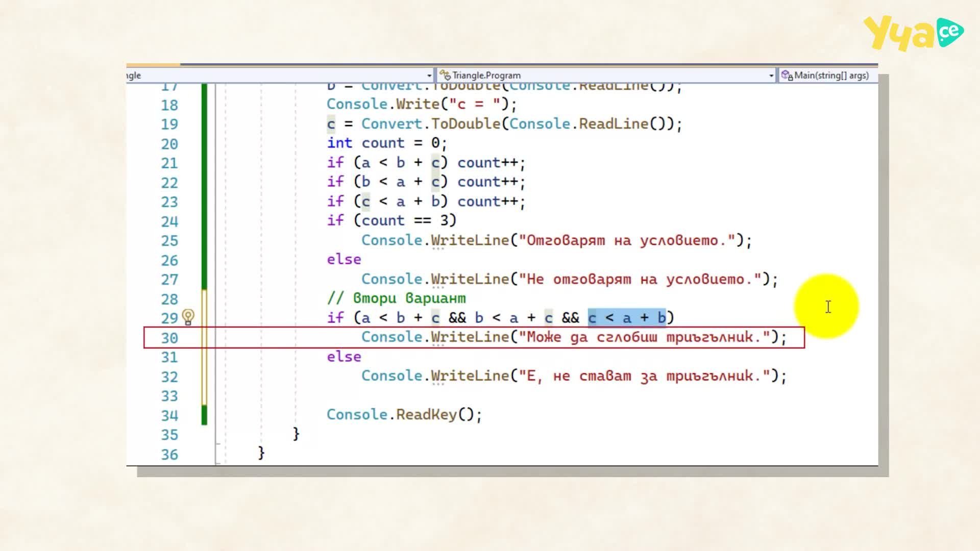Screen dimensions: 980x551
Task: Click the closing brace on line 35
Action: (296, 434)
